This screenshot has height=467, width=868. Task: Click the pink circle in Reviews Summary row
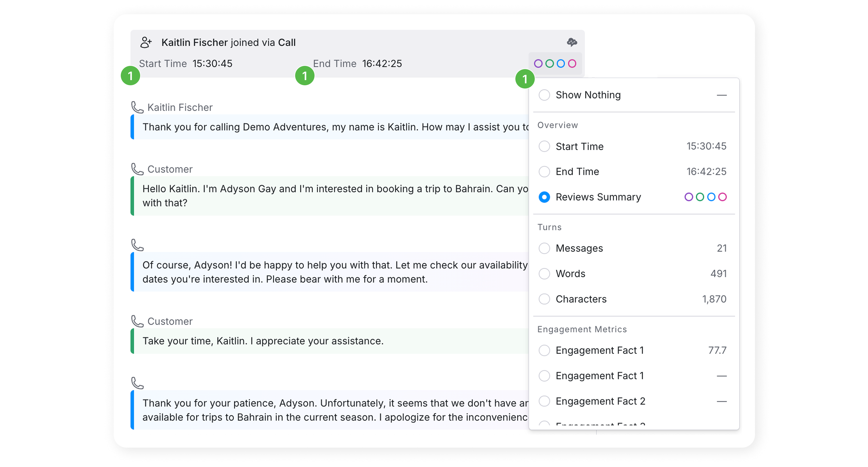click(x=722, y=197)
